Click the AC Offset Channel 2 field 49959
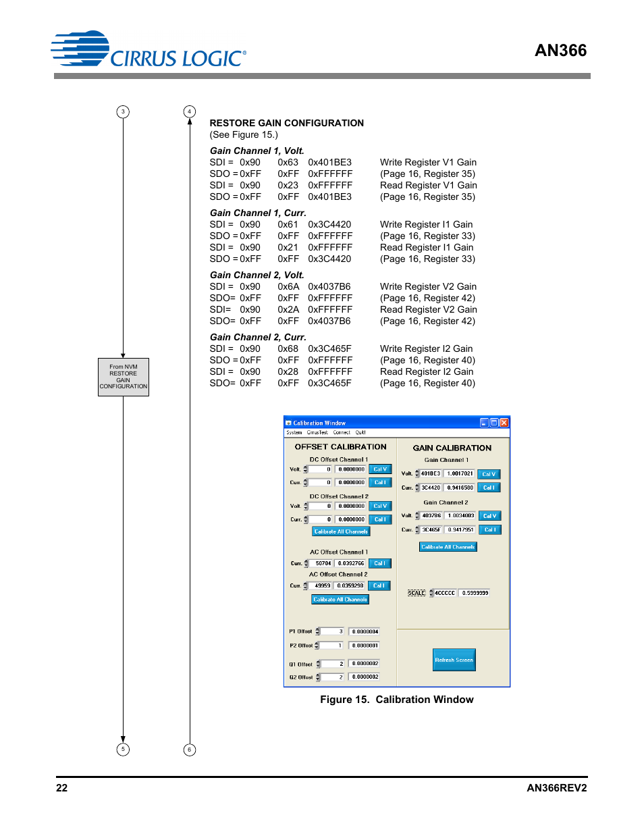The image size is (644, 834). (321, 585)
